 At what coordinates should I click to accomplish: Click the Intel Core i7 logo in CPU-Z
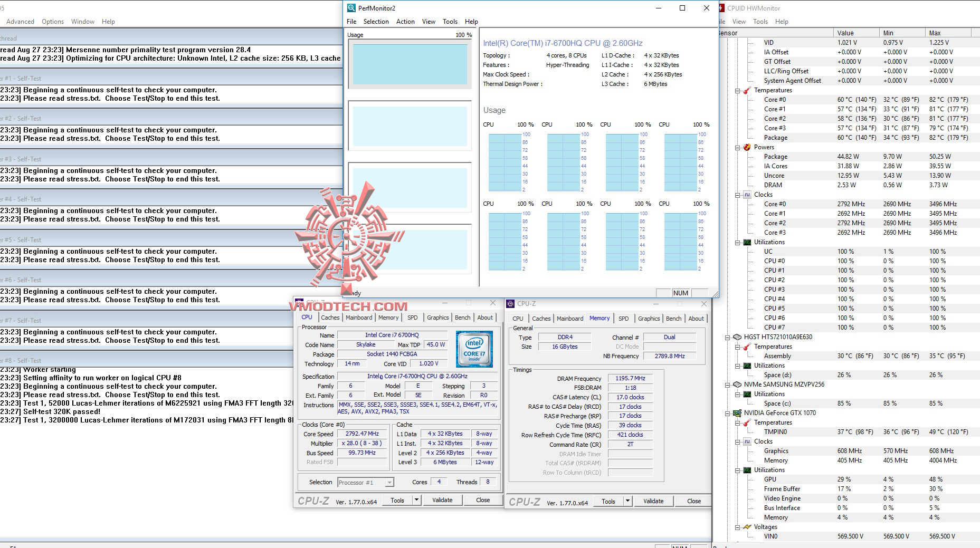tap(474, 349)
